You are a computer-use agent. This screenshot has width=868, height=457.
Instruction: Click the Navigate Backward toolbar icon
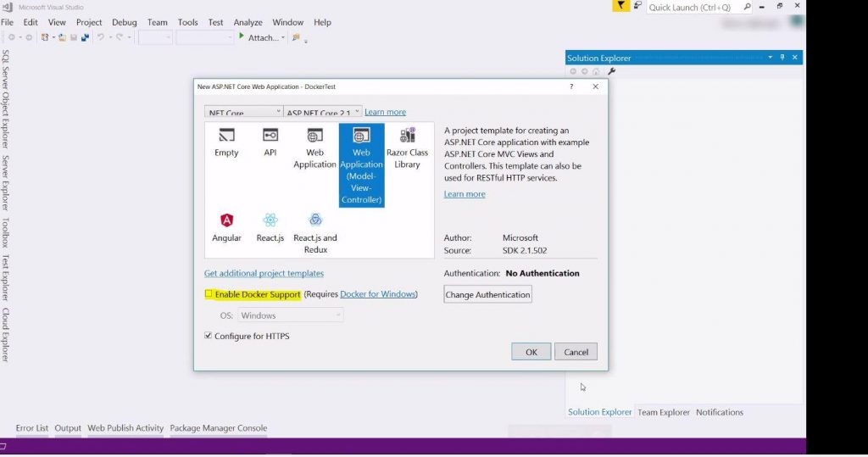11,37
